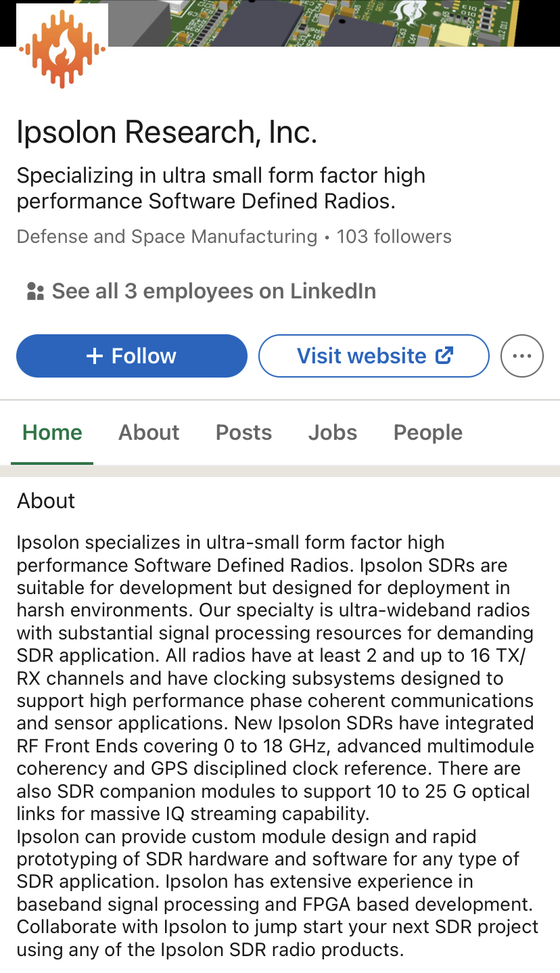Viewport: 560px width, 973px height.
Task: Open the Jobs tab
Action: 332,432
